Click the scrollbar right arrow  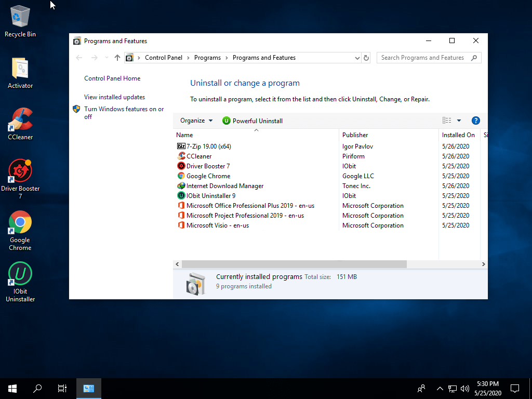point(484,264)
